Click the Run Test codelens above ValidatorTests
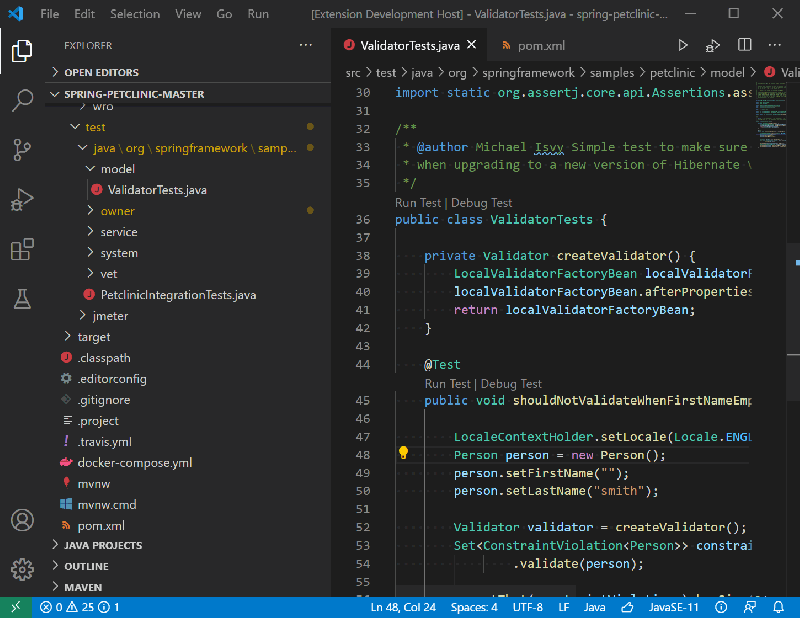 pos(416,202)
